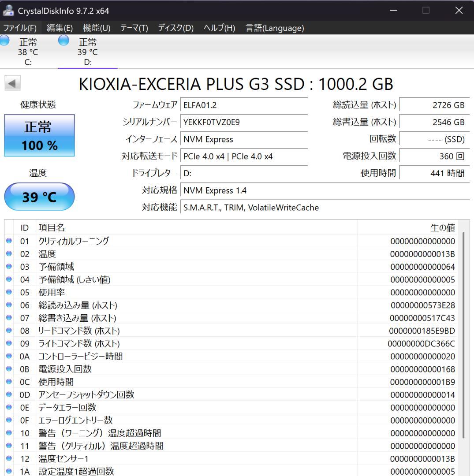Open the テーマ menu

[133, 28]
